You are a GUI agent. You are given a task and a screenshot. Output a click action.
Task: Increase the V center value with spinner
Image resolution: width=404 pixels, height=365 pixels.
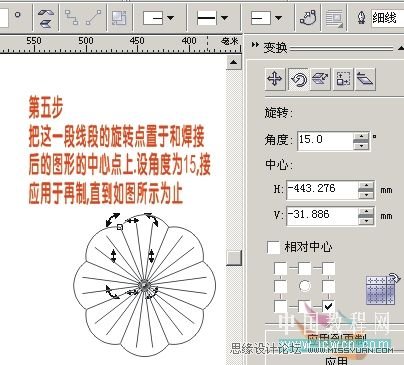point(367,211)
